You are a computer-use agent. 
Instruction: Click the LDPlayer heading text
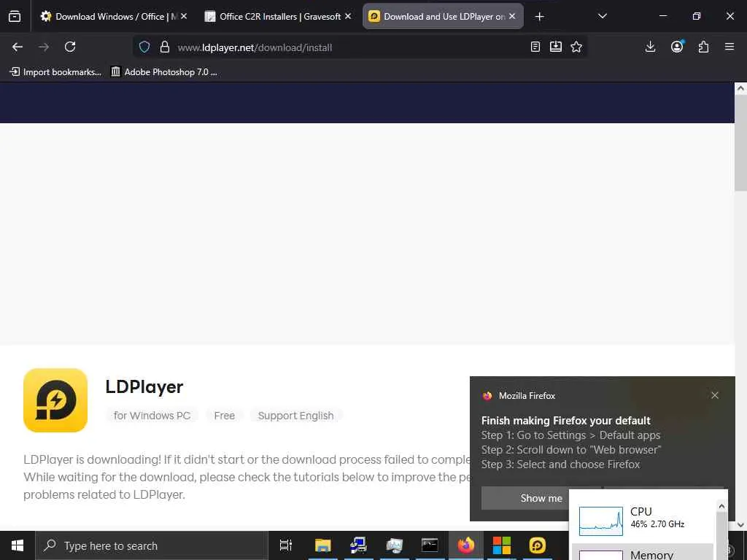coord(144,386)
